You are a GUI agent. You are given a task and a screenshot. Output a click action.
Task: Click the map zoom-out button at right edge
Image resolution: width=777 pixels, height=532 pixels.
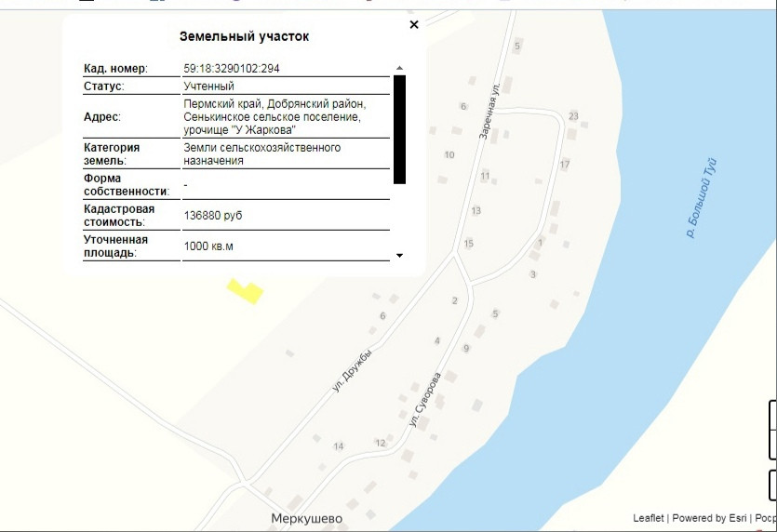[x=773, y=444]
